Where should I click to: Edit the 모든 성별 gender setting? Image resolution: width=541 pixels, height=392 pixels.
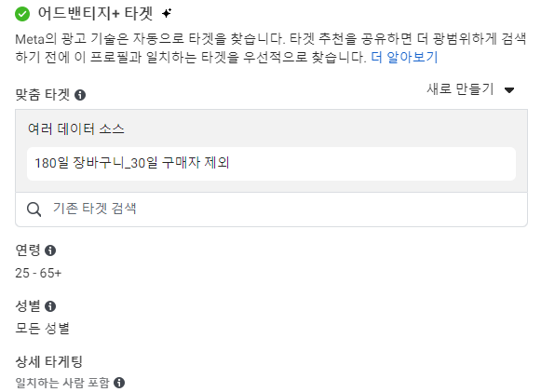tap(43, 328)
